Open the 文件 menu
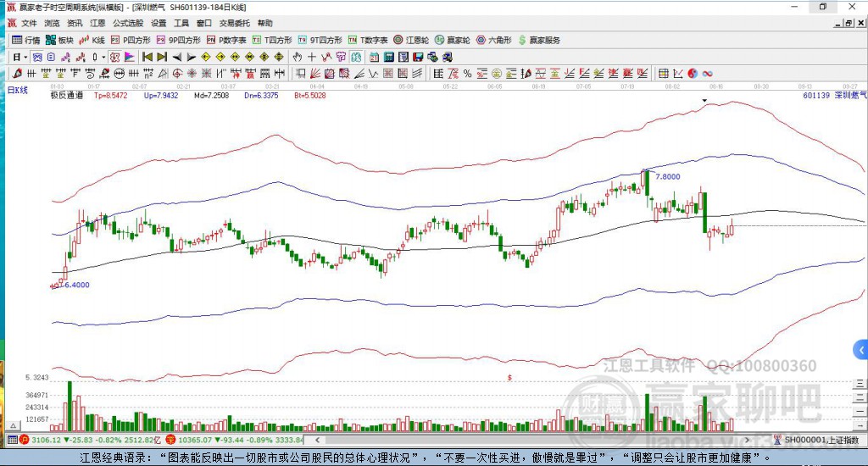Image resolution: width=868 pixels, height=466 pixels. [29, 23]
